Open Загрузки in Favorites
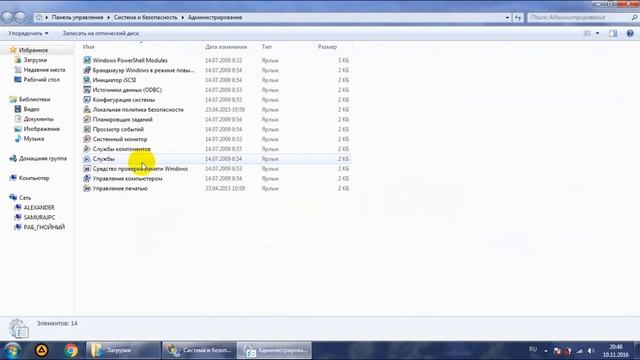Screen dimensions: 640x360 click(35, 60)
